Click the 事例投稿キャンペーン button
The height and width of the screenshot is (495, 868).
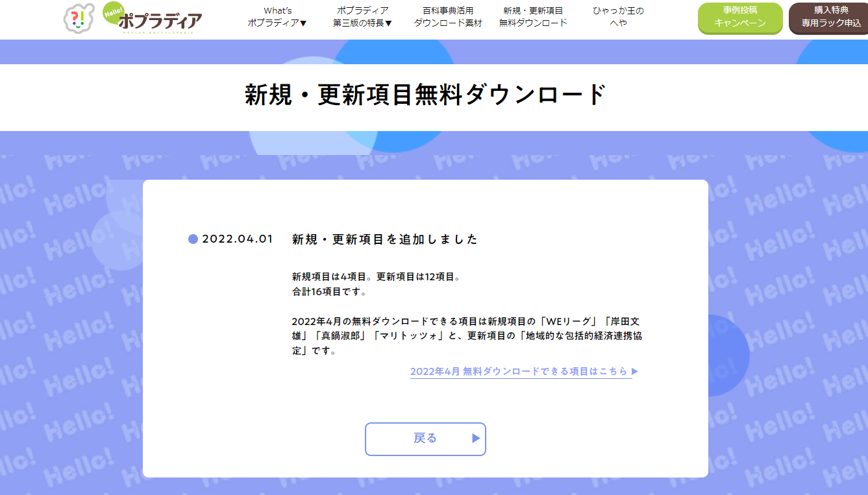(740, 18)
